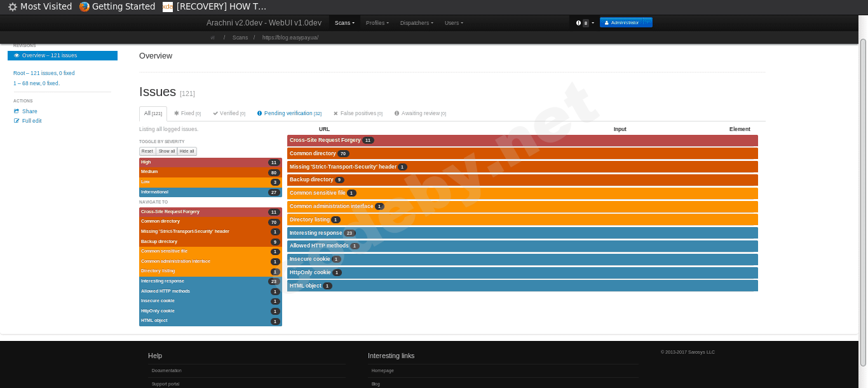The width and height of the screenshot is (868, 388).
Task: Click the Hide all button
Action: tap(187, 151)
